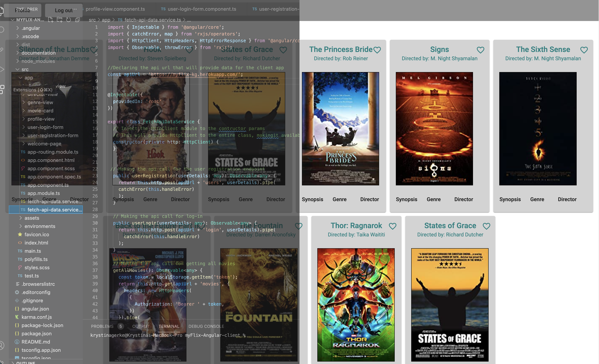Click the app breadcrumb above the editor
The width and height of the screenshot is (599, 364).
click(106, 20)
